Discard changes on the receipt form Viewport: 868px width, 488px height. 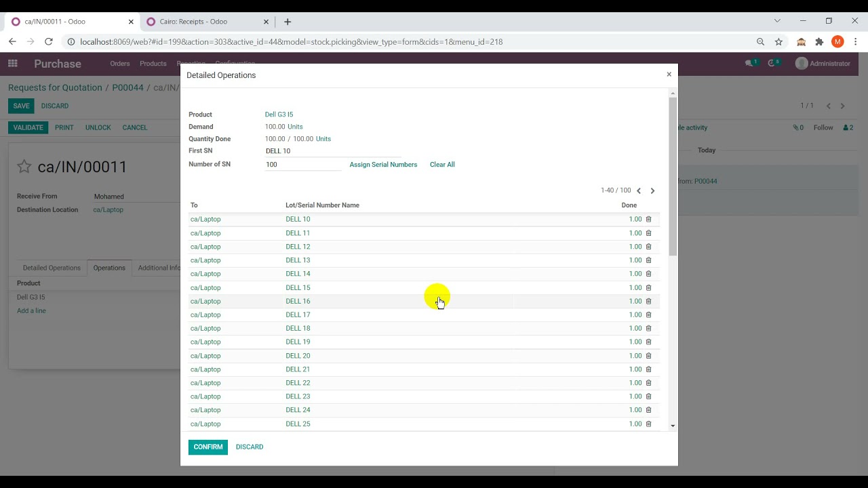(55, 106)
